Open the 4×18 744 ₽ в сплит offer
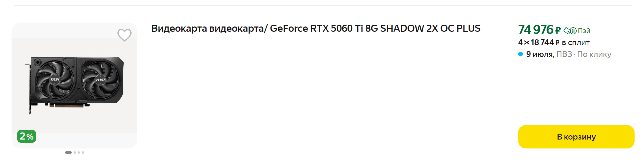This screenshot has width=644, height=160. (554, 42)
